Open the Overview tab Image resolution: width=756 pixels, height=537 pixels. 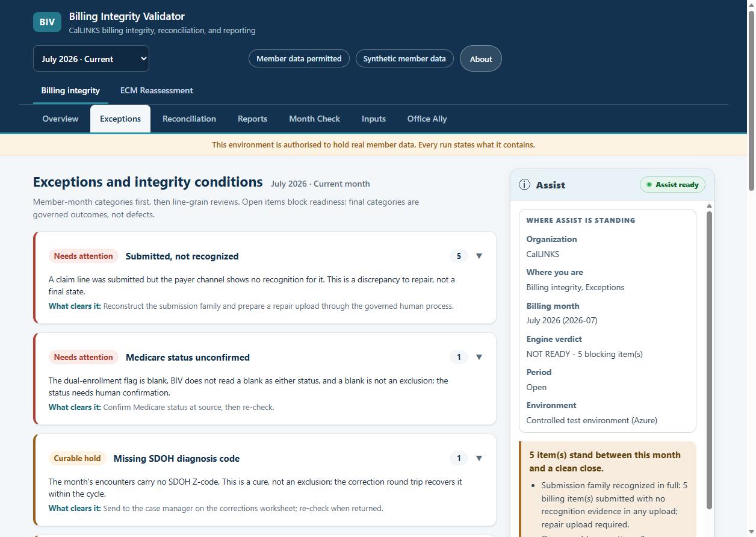click(x=60, y=119)
